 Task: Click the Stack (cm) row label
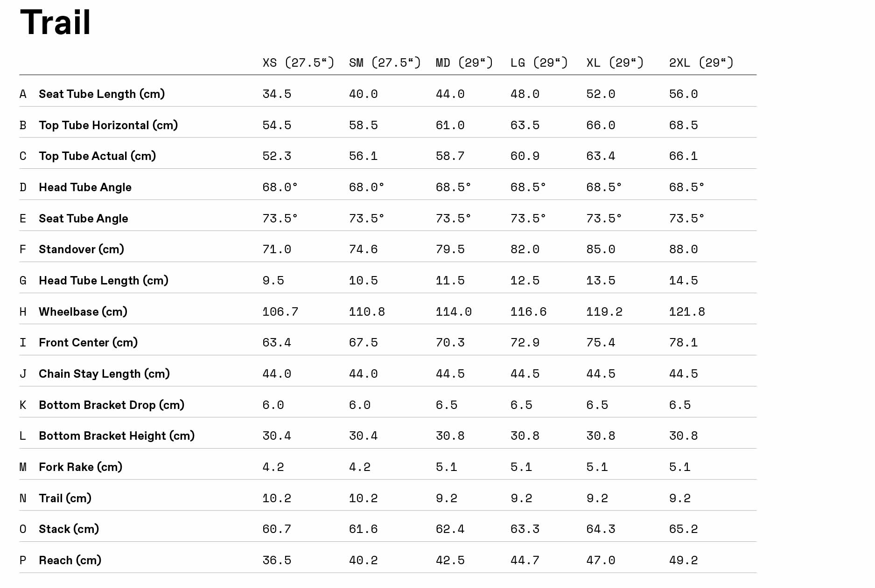coord(69,529)
